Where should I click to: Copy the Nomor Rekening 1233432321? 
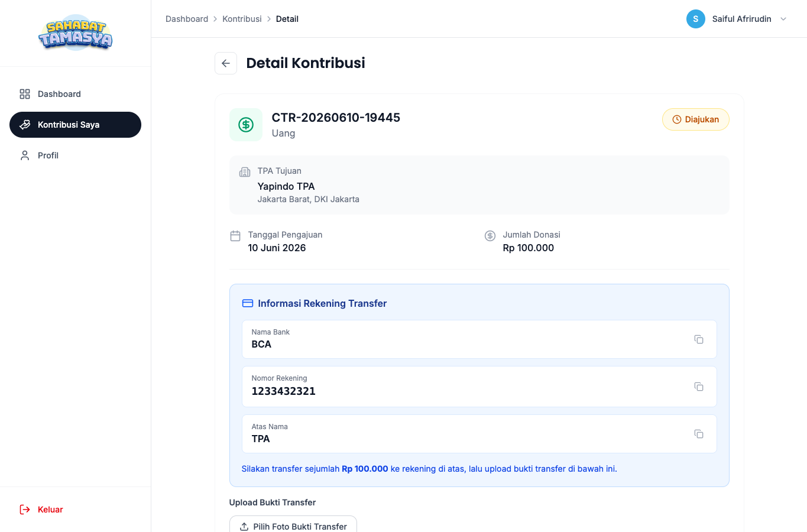(699, 387)
